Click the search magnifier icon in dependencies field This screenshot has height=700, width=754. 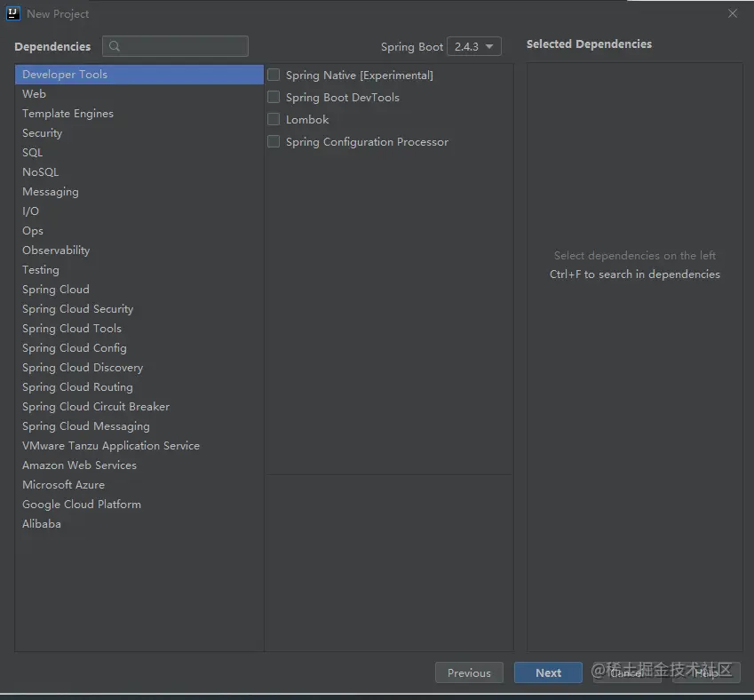115,46
